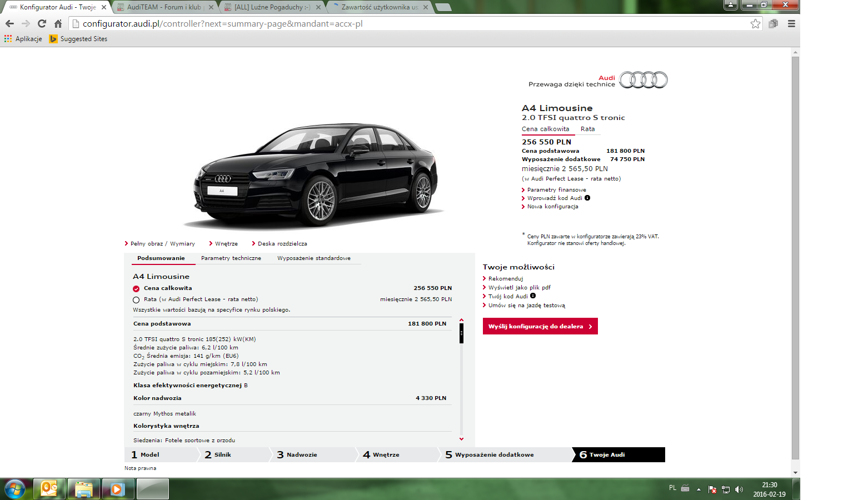
Task: Click info icon beside Twój kod Audi
Action: coord(533,296)
